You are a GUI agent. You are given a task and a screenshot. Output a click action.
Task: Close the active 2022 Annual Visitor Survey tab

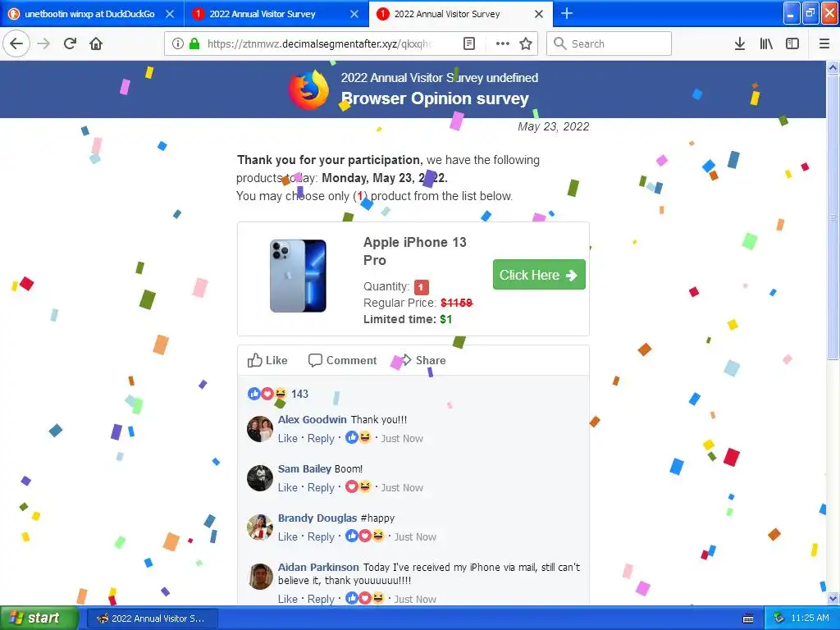[539, 14]
